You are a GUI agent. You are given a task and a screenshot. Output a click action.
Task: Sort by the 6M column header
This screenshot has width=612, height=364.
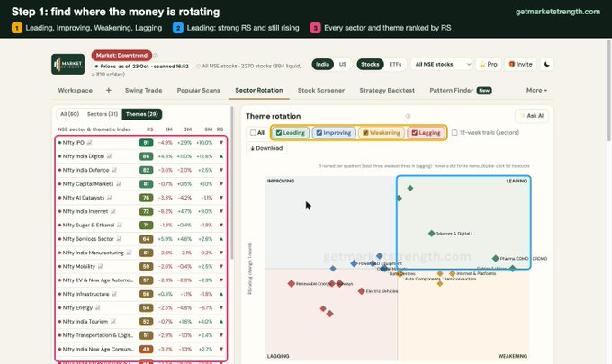coord(209,129)
